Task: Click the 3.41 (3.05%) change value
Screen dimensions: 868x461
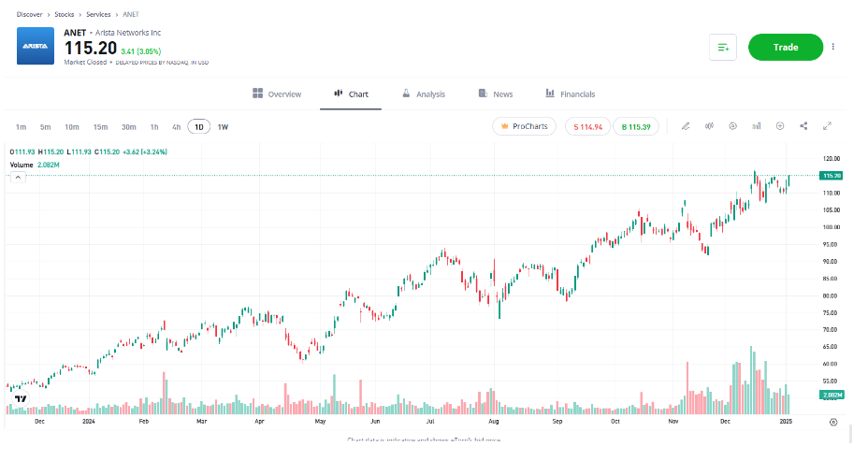Action: (x=140, y=50)
